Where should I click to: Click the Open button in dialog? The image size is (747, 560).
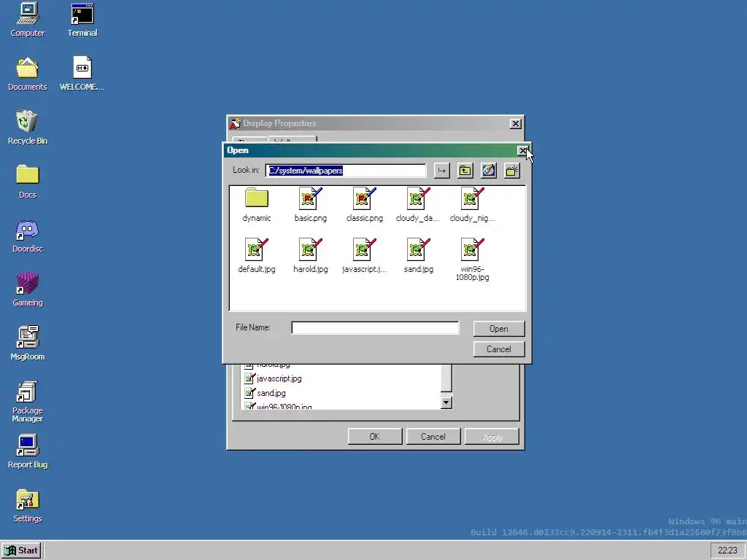tap(499, 329)
